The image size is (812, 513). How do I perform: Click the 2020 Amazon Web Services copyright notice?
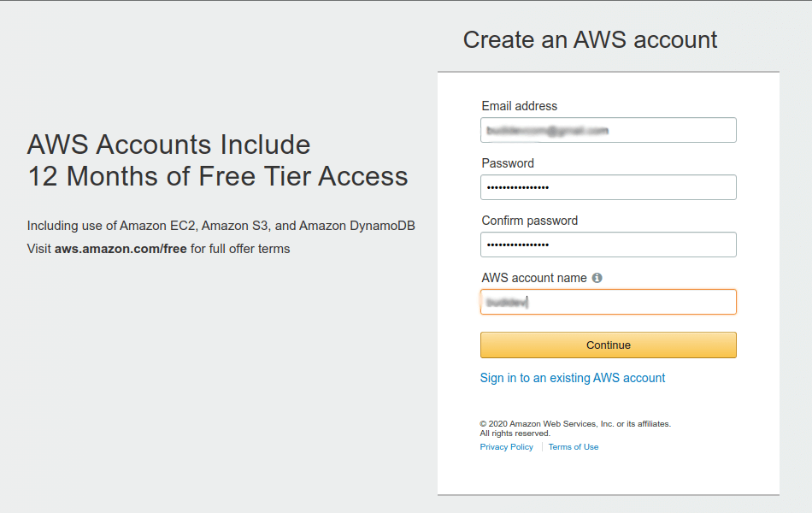(575, 424)
